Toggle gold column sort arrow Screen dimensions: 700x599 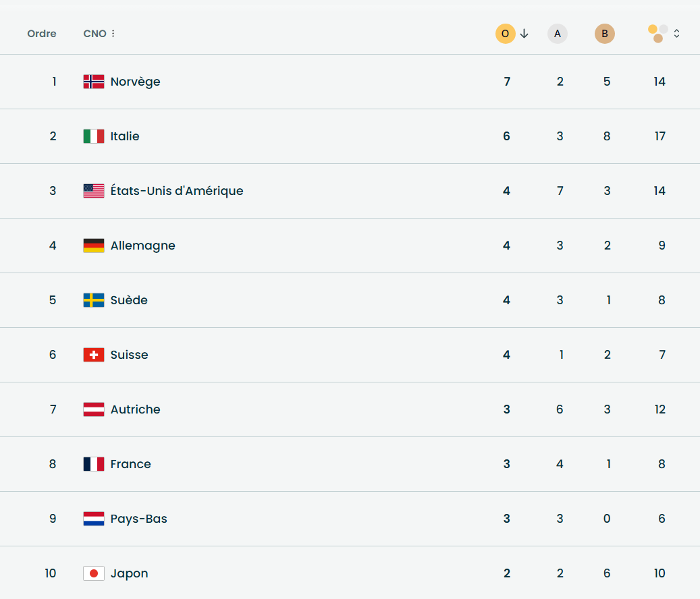524,34
